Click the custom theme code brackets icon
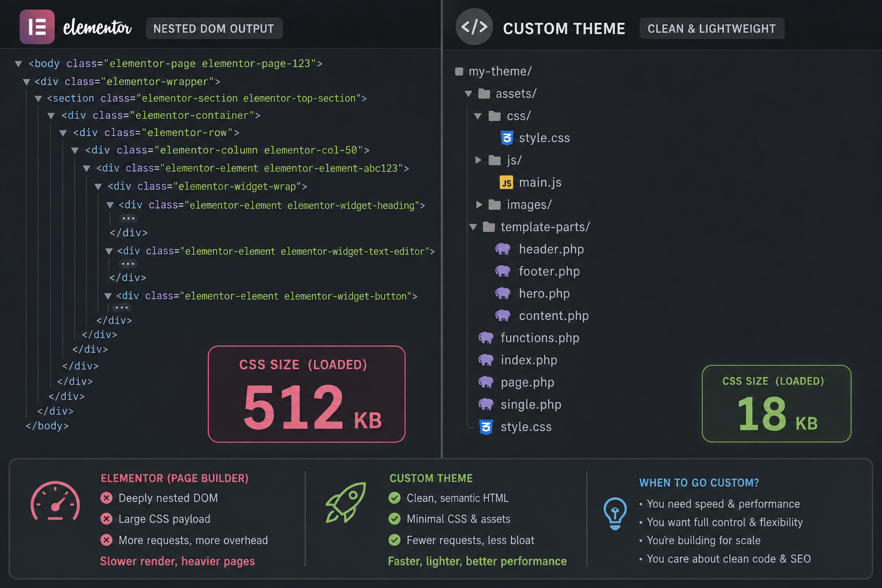882x588 pixels. point(474,27)
